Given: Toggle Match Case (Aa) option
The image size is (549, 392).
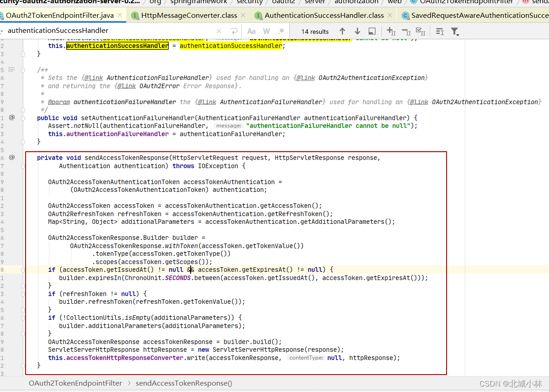Looking at the screenshot, I should pyautogui.click(x=251, y=31).
